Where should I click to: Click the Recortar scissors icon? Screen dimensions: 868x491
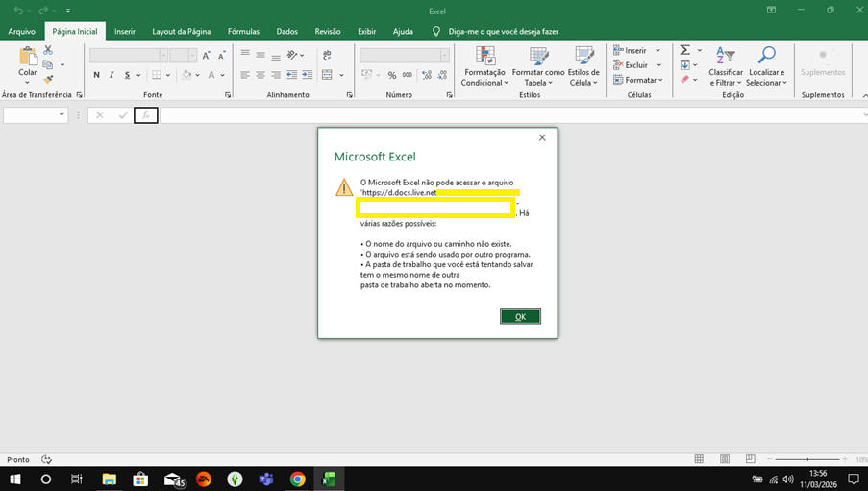(48, 50)
